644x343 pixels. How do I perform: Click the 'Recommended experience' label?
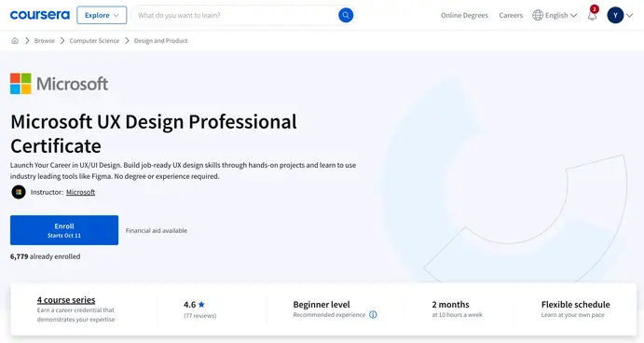point(329,315)
